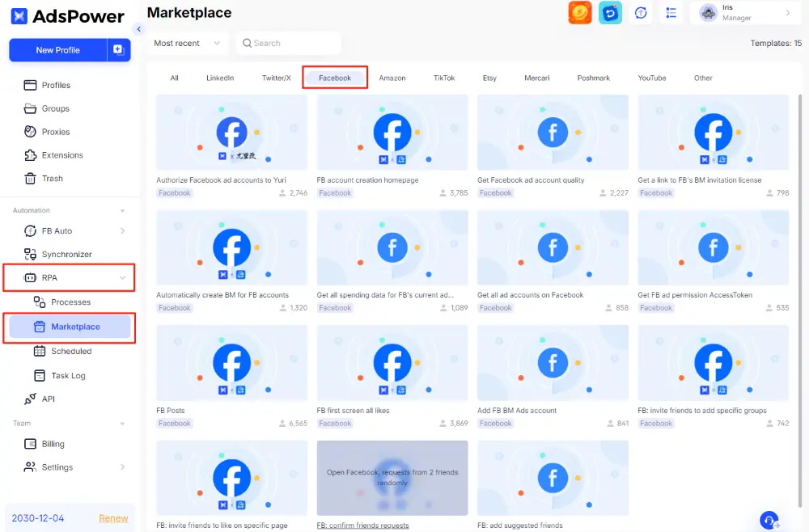Image resolution: width=809 pixels, height=532 pixels.
Task: Switch to the Etsy tab
Action: tap(489, 78)
